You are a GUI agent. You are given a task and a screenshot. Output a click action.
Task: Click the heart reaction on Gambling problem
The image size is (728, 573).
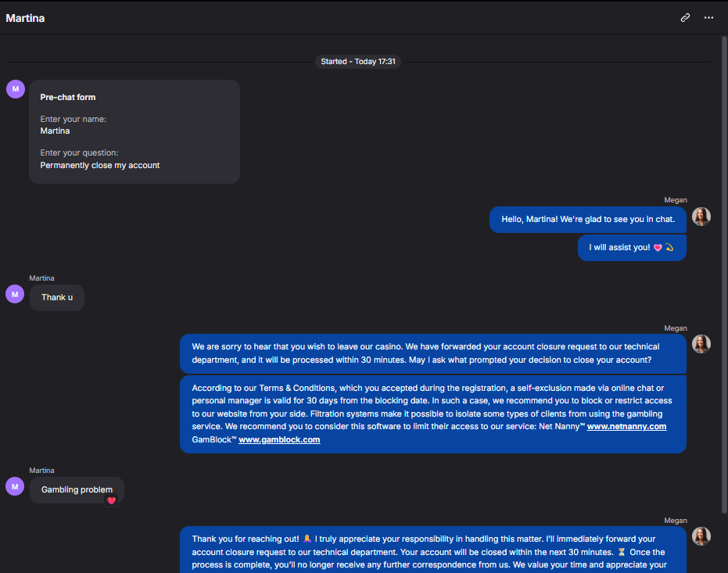coord(111,500)
